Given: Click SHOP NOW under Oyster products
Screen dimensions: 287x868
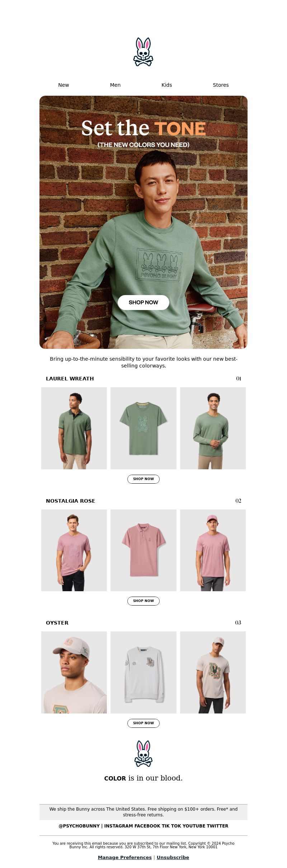Looking at the screenshot, I should coord(143,723).
